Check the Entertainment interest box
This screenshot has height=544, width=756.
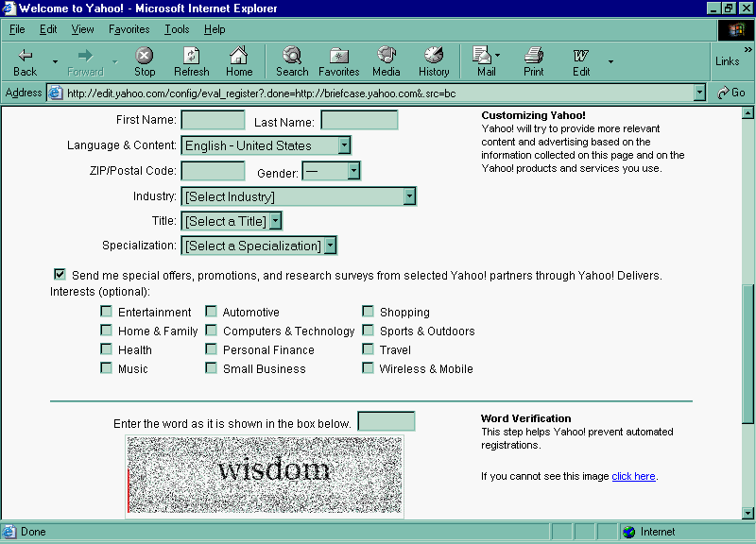pyautogui.click(x=107, y=312)
